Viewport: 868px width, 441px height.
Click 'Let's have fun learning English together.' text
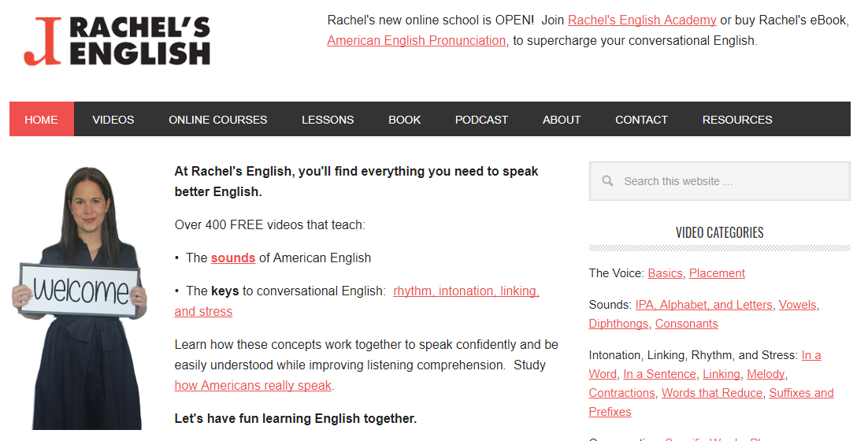[x=295, y=419]
